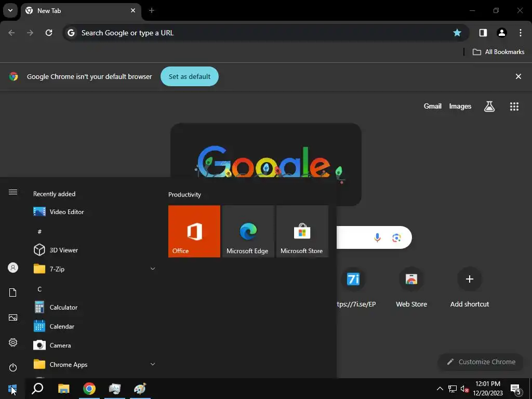Open the notification center icon
The width and height of the screenshot is (532, 399).
click(x=515, y=389)
